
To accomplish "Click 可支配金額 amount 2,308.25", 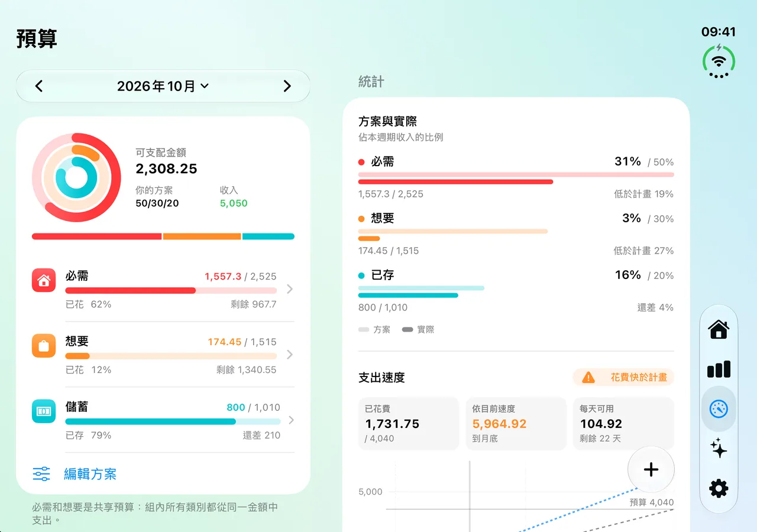I will 166,169.
